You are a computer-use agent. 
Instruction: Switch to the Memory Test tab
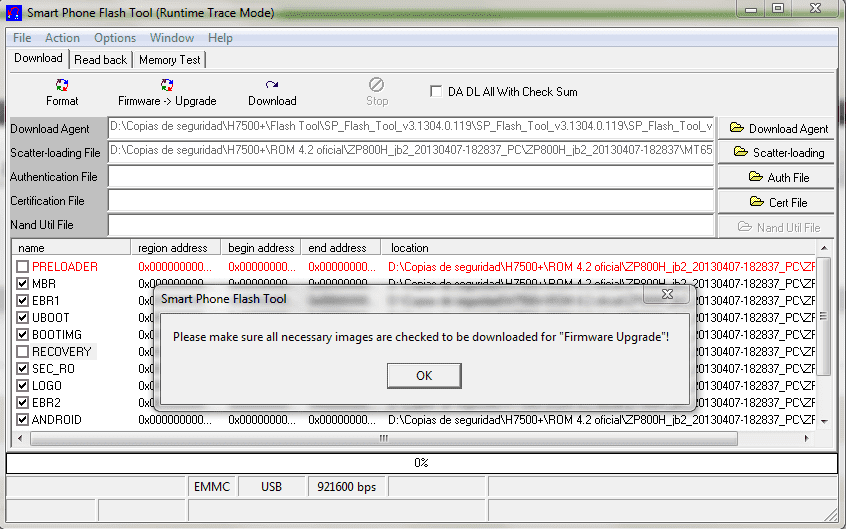click(169, 60)
